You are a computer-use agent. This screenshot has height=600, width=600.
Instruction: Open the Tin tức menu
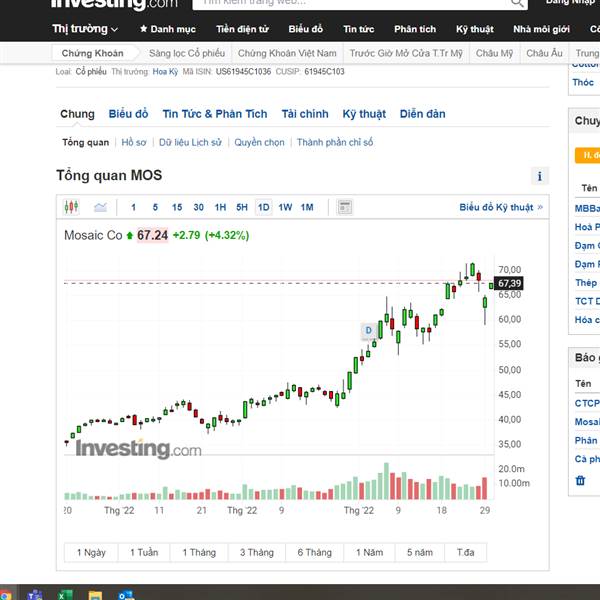coord(359,29)
